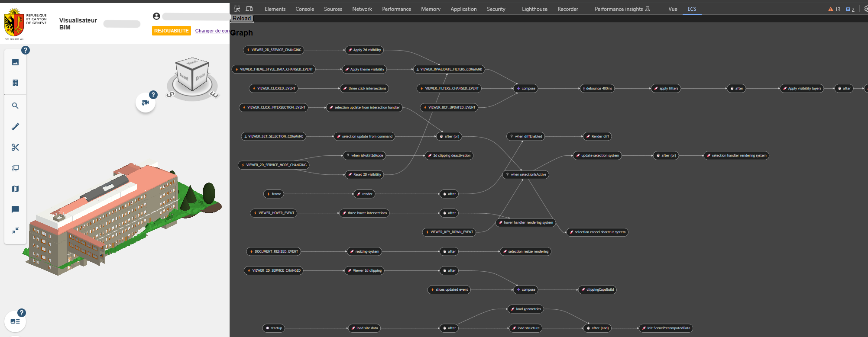The height and width of the screenshot is (337, 868).
Task: Click the 'Apply theme visibility' node
Action: (x=364, y=69)
